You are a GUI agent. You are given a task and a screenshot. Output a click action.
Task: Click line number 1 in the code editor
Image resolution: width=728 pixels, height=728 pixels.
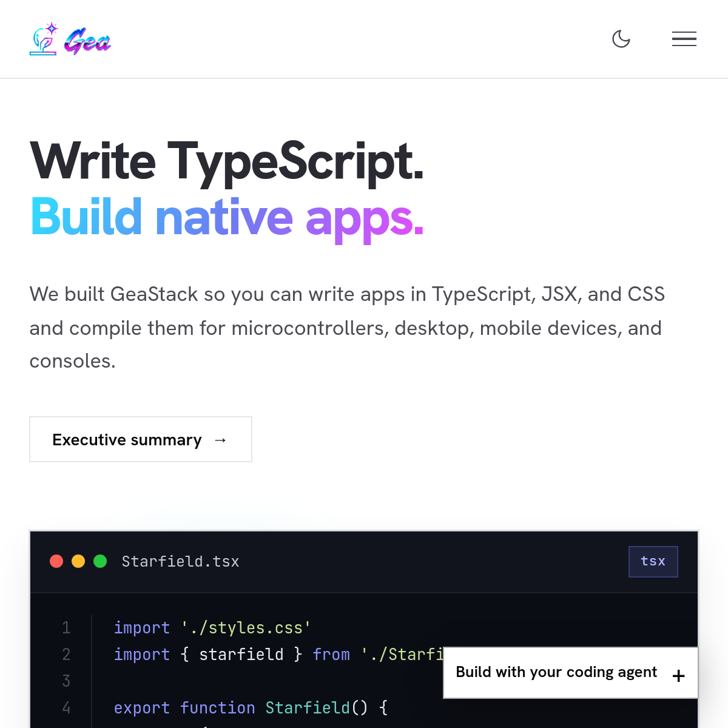click(66, 628)
